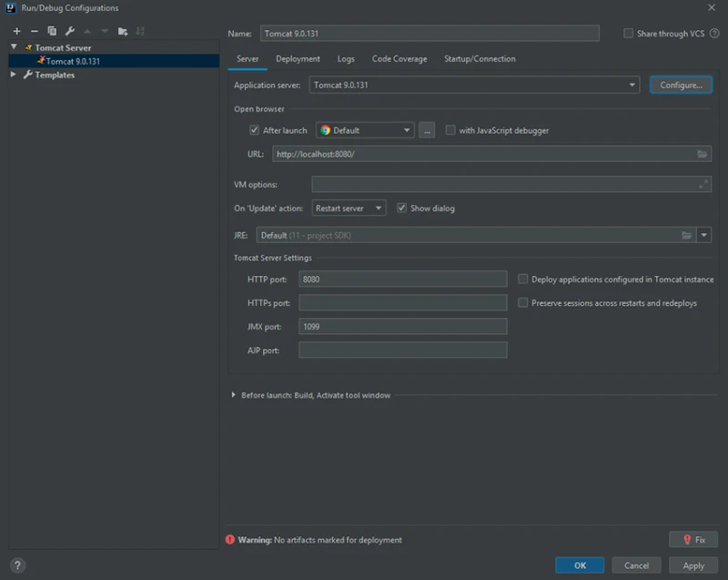Close the Run/Debug Configurations dialog
Image resolution: width=728 pixels, height=580 pixels.
[x=712, y=7]
